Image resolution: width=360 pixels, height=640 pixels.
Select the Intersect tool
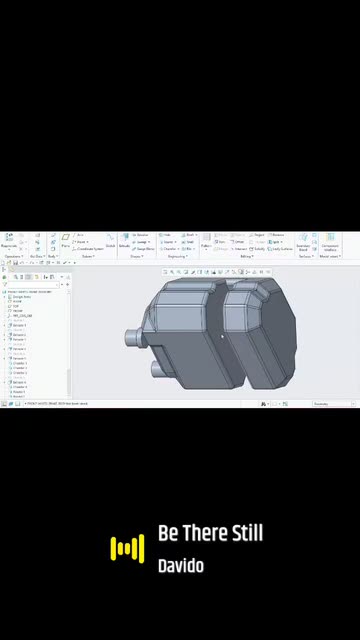[x=238, y=249]
